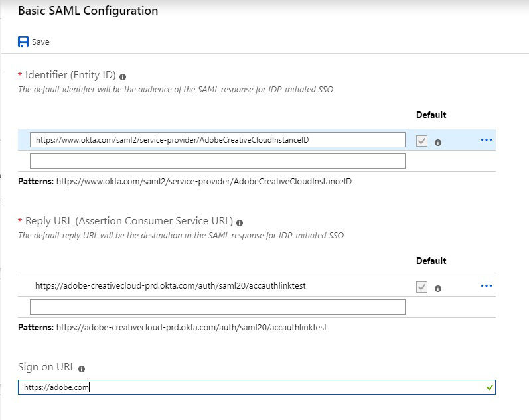The height and width of the screenshot is (420, 529).
Task: Click info icon beside Identifier default checkbox
Action: coord(438,143)
